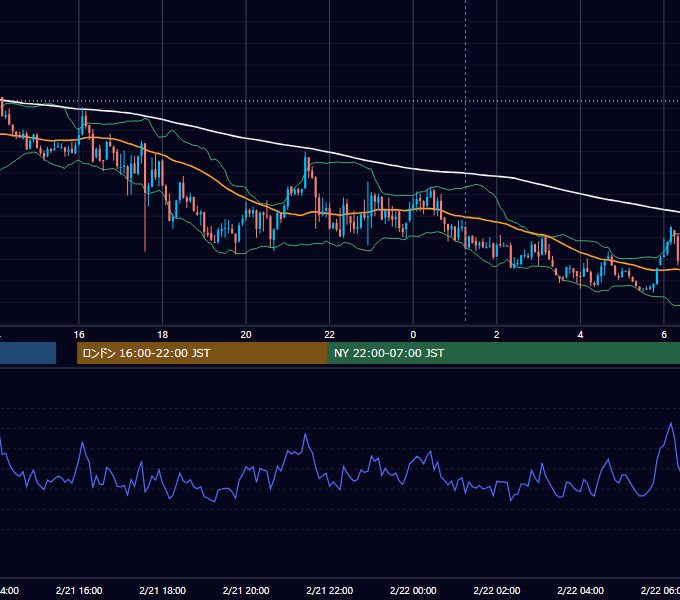Click the 2/21 22:00 date label

(x=330, y=590)
